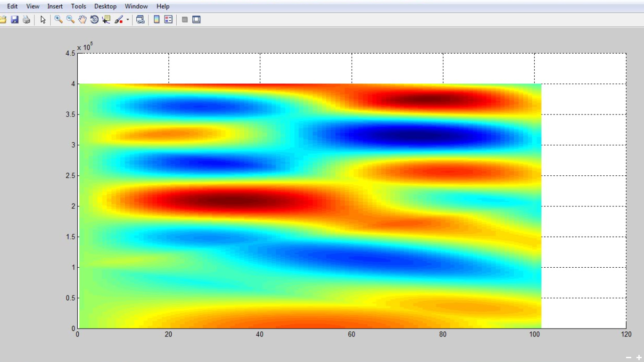Open the Desktop menu

click(x=105, y=6)
